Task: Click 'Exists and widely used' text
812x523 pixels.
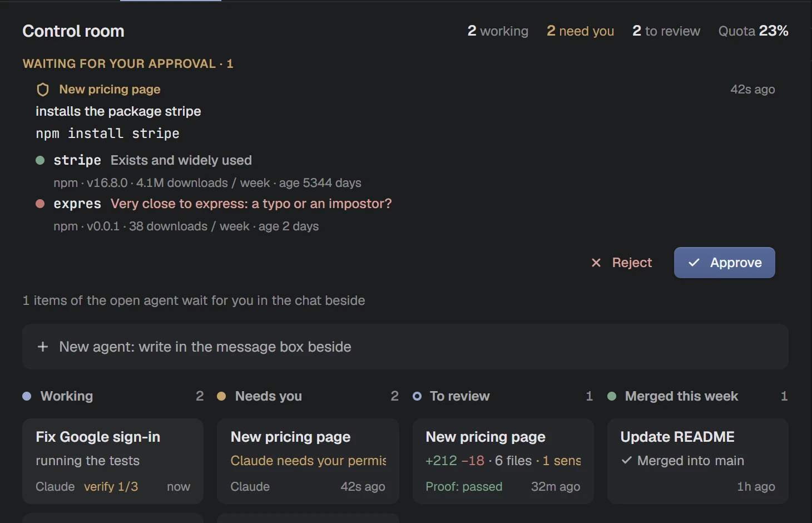Action: (181, 160)
